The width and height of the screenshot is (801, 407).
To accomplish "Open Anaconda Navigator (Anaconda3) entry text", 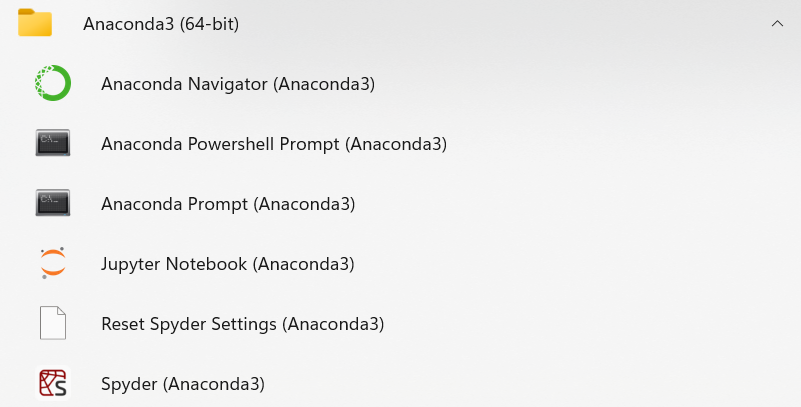I will [x=238, y=84].
